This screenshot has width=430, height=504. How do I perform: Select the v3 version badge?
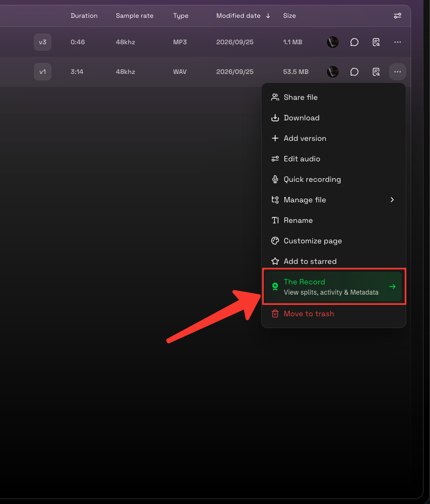click(43, 42)
